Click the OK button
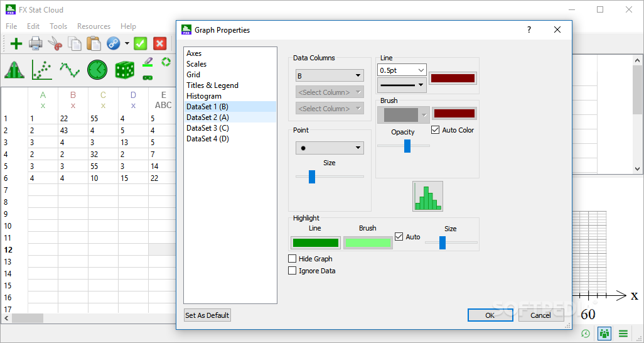Screen dimensions: 644x343 [490, 315]
